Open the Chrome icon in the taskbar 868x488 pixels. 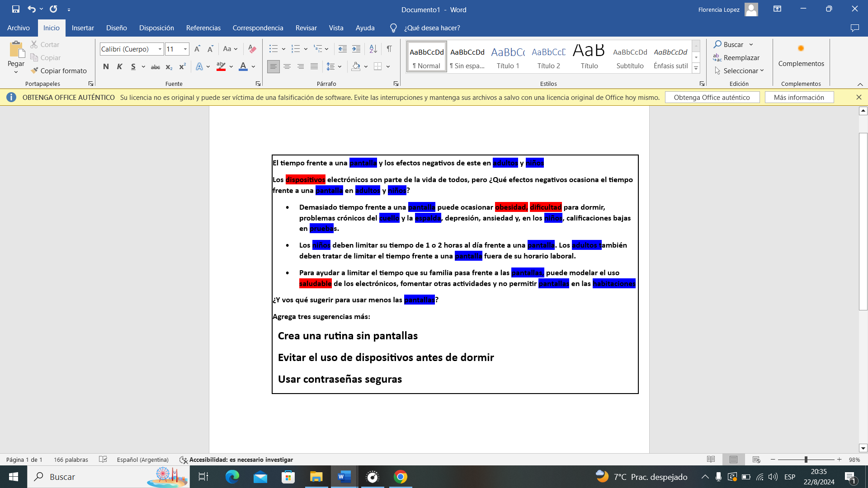tap(400, 477)
